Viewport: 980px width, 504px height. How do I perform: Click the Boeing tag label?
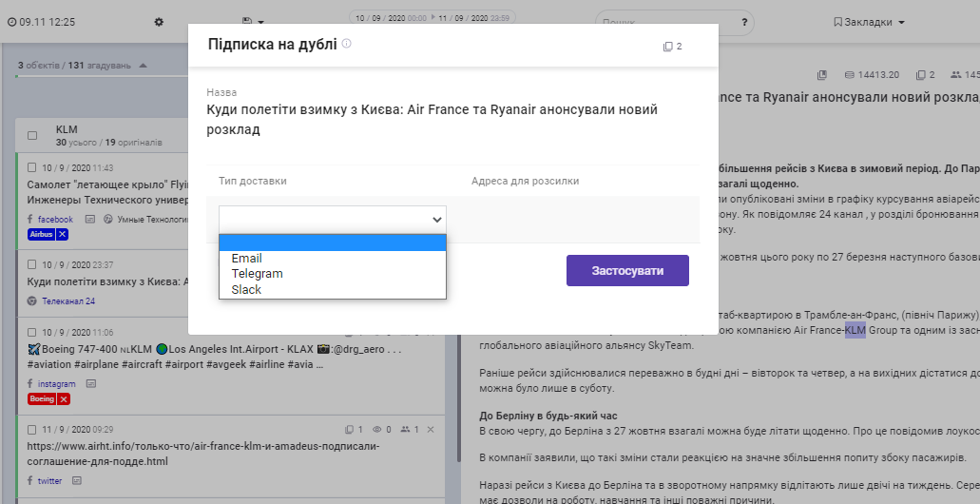[42, 399]
